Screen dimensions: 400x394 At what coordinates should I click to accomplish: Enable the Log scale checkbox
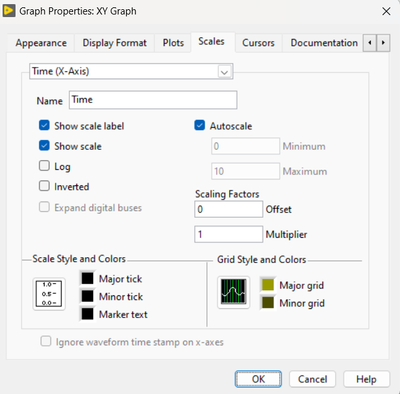click(x=44, y=166)
